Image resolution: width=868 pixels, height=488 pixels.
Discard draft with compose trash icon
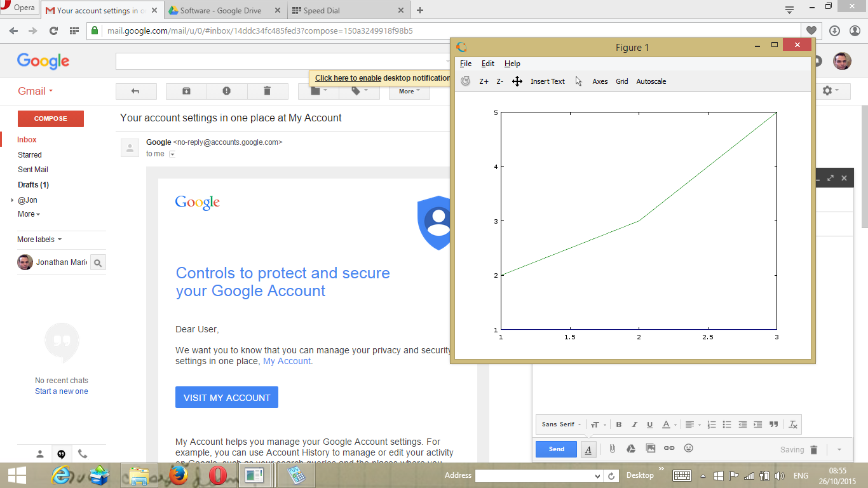point(814,450)
